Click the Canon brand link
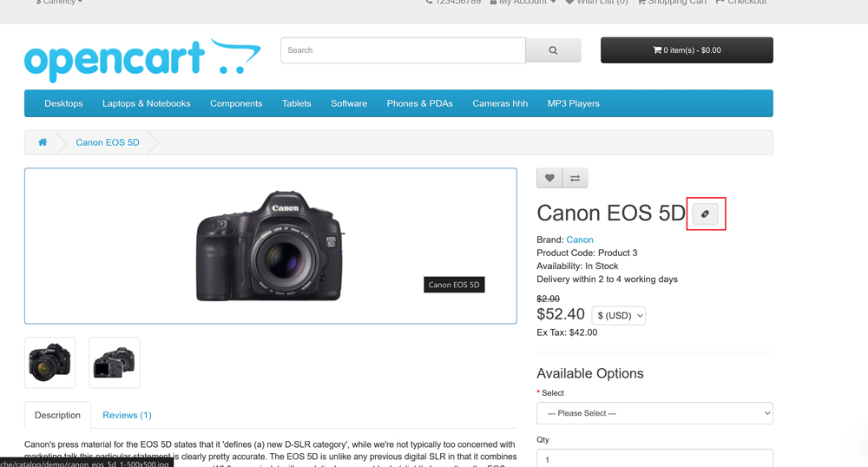This screenshot has height=467, width=868. click(x=580, y=240)
